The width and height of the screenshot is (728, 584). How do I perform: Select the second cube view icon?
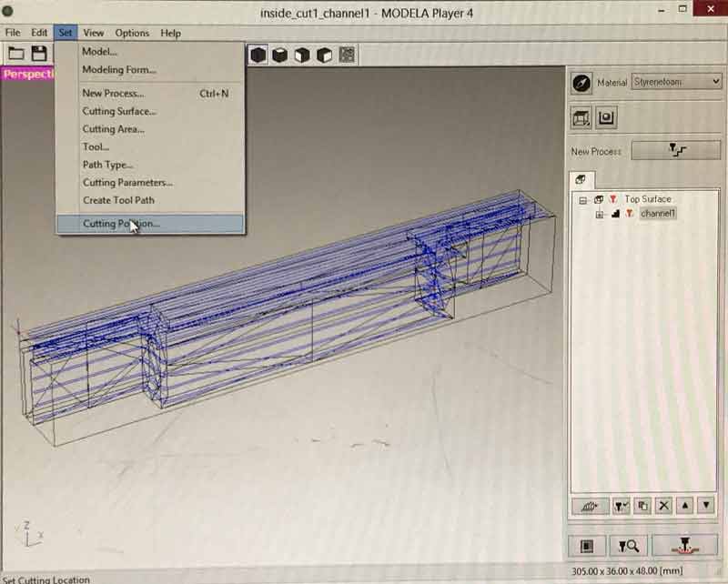click(280, 55)
